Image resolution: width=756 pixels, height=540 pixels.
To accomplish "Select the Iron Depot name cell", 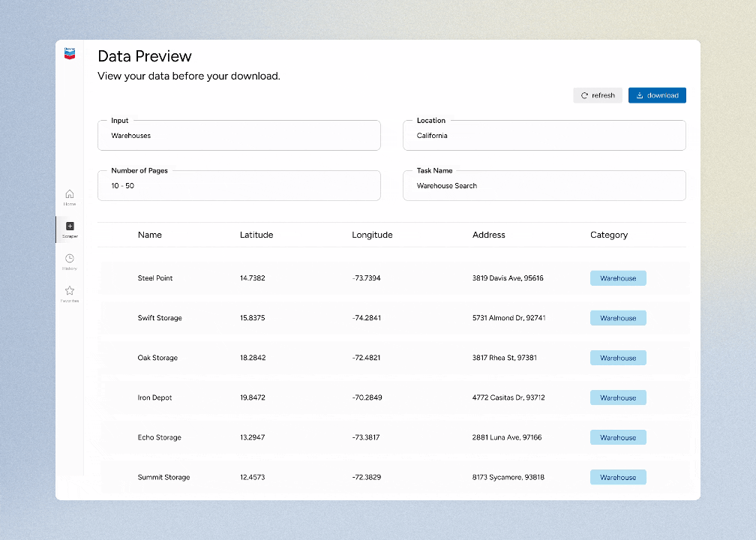I will (x=154, y=397).
